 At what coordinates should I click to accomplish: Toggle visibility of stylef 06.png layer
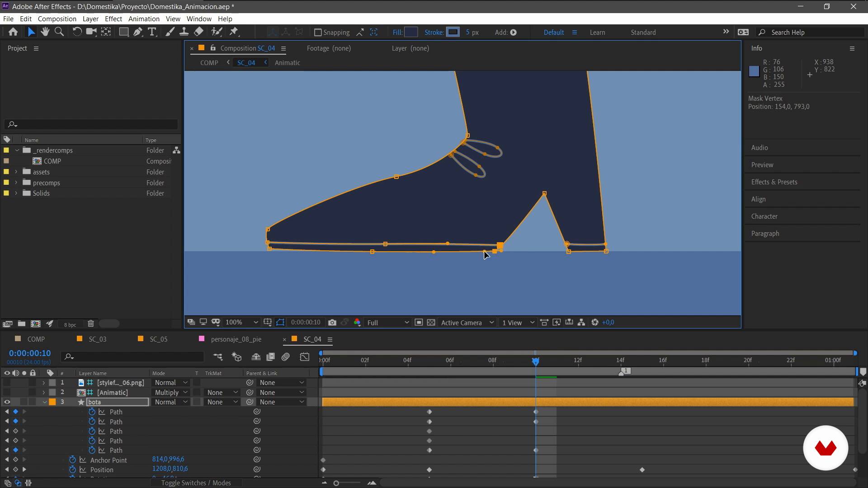(7, 383)
